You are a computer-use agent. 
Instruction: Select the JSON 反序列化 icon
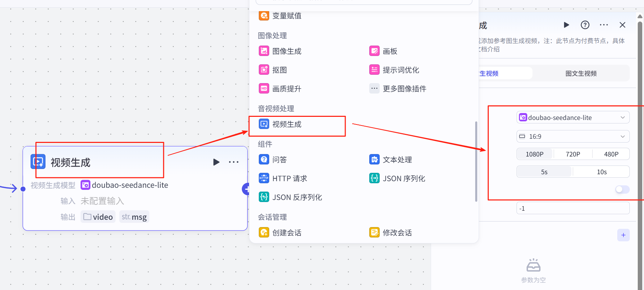click(264, 197)
